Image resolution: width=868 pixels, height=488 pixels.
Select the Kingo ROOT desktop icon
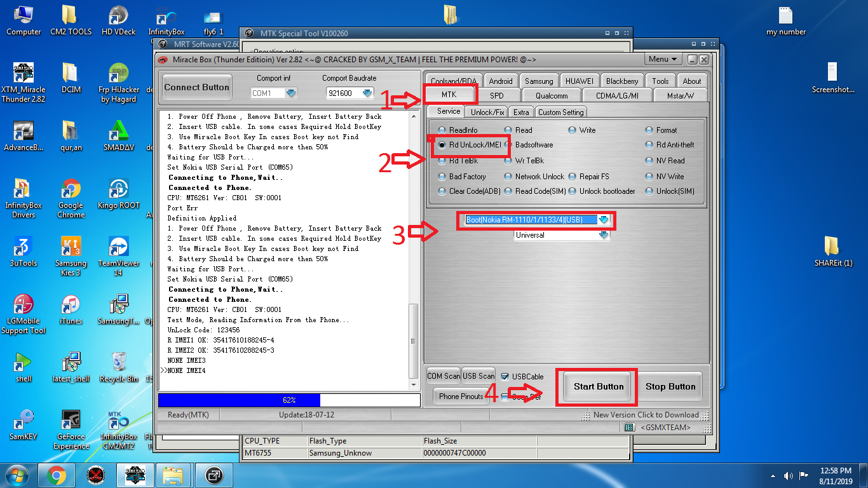click(118, 194)
